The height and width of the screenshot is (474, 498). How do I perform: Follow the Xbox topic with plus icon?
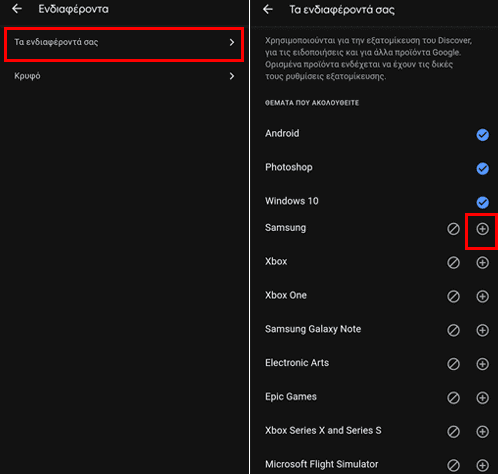click(x=482, y=263)
